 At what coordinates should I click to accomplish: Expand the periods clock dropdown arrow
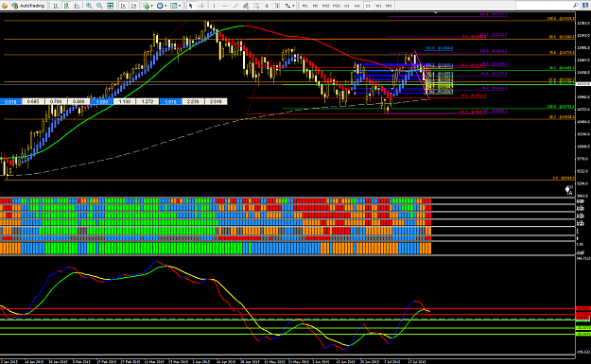click(x=165, y=6)
